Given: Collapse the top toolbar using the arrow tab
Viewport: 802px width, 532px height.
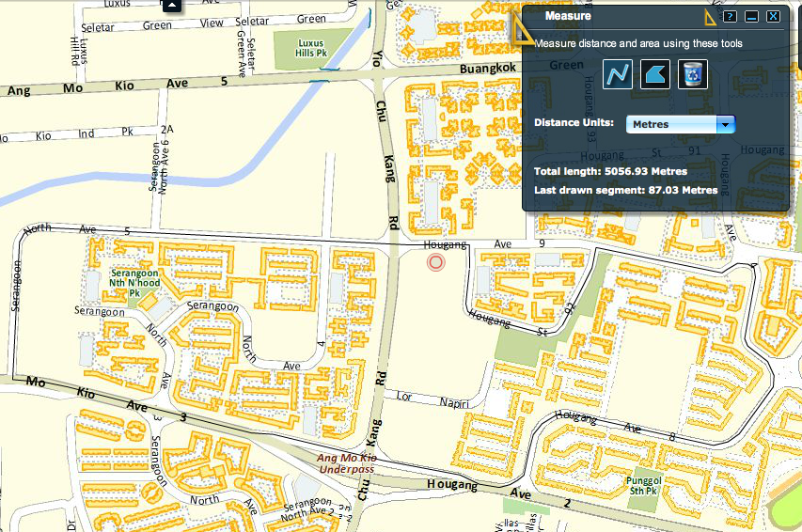Looking at the screenshot, I should coord(172,5).
